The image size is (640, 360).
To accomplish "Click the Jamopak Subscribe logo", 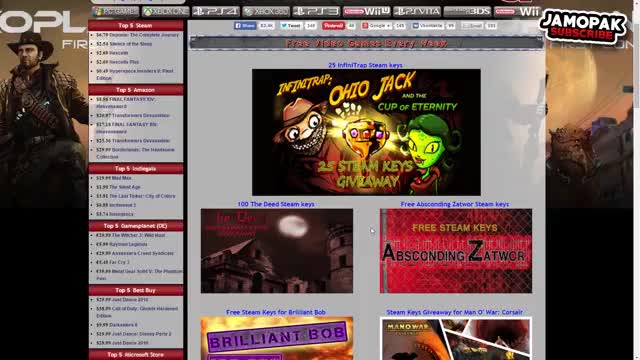I will [x=582, y=27].
